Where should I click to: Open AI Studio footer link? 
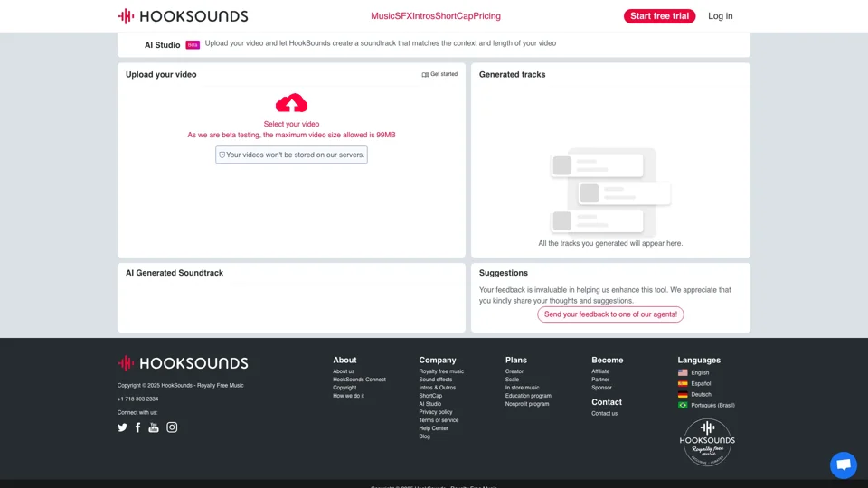pyautogui.click(x=429, y=404)
